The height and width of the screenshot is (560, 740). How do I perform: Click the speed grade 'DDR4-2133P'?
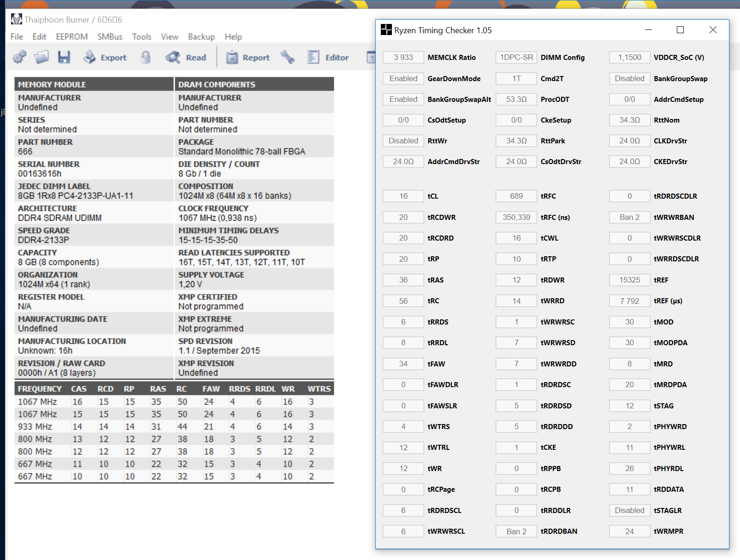43,240
